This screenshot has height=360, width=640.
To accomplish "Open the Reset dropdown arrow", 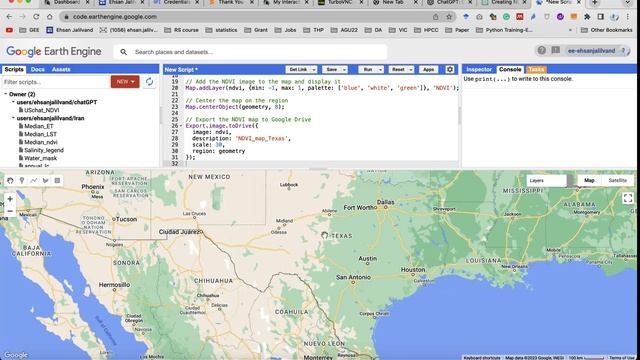I will click(x=411, y=70).
